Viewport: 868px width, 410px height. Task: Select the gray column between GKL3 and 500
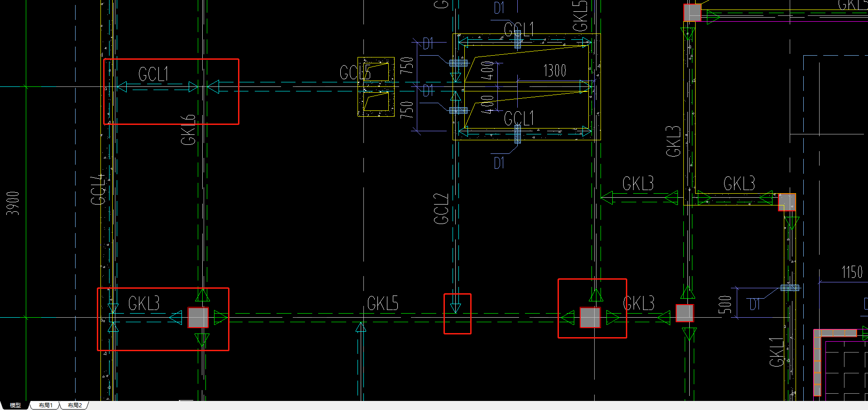click(x=685, y=313)
